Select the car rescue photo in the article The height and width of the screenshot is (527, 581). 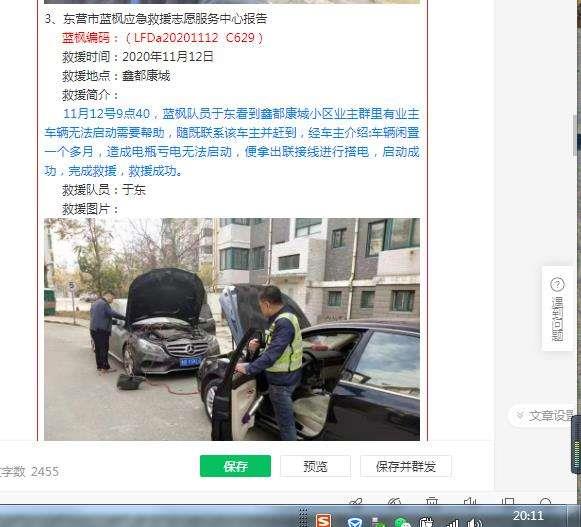coord(232,329)
